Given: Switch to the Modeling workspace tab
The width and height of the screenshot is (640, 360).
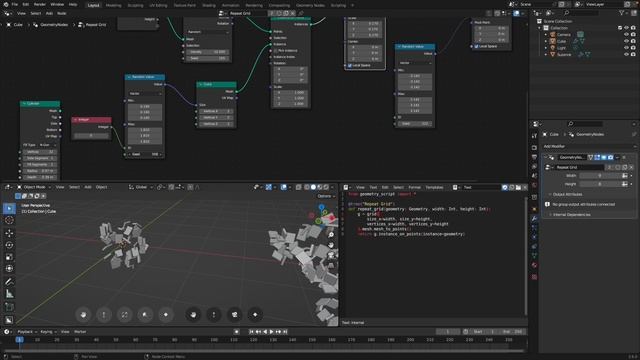Looking at the screenshot, I should coord(113,5).
